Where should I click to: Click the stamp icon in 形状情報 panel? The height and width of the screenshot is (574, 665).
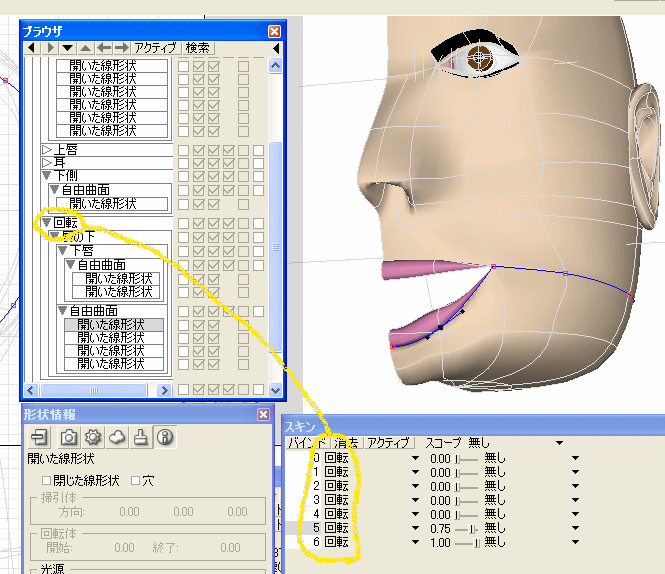(142, 437)
